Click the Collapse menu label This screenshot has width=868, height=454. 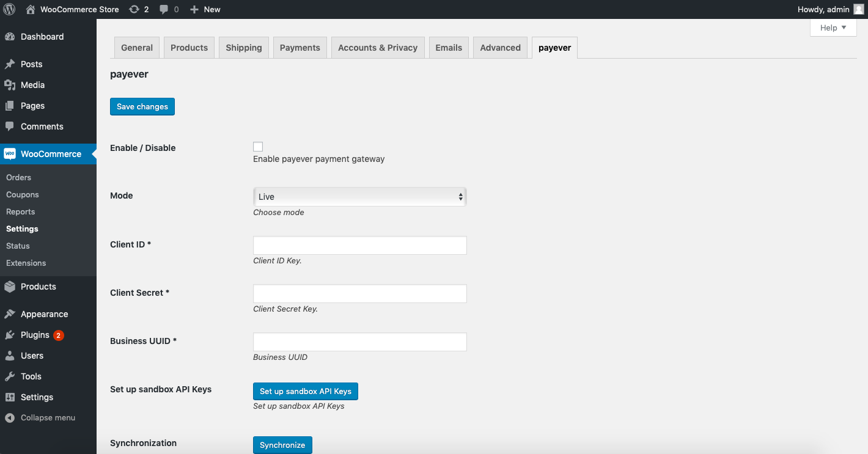point(48,418)
